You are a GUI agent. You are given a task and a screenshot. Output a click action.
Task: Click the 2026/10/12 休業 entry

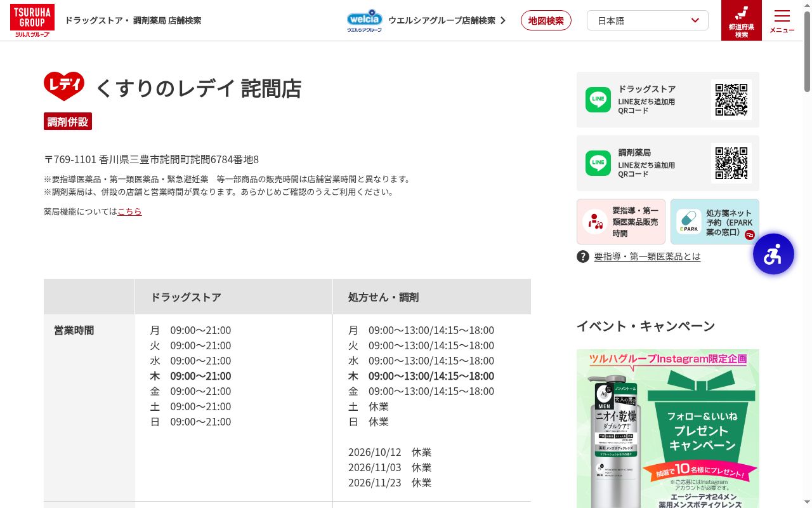[390, 452]
